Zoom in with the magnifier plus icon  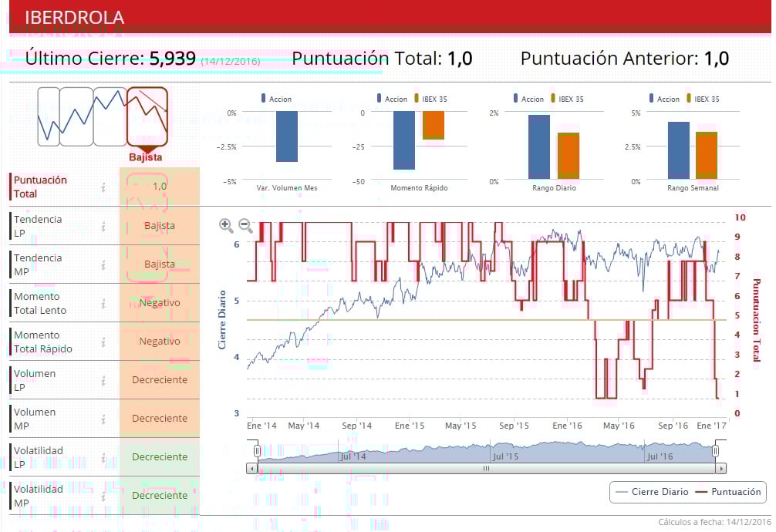tap(226, 225)
